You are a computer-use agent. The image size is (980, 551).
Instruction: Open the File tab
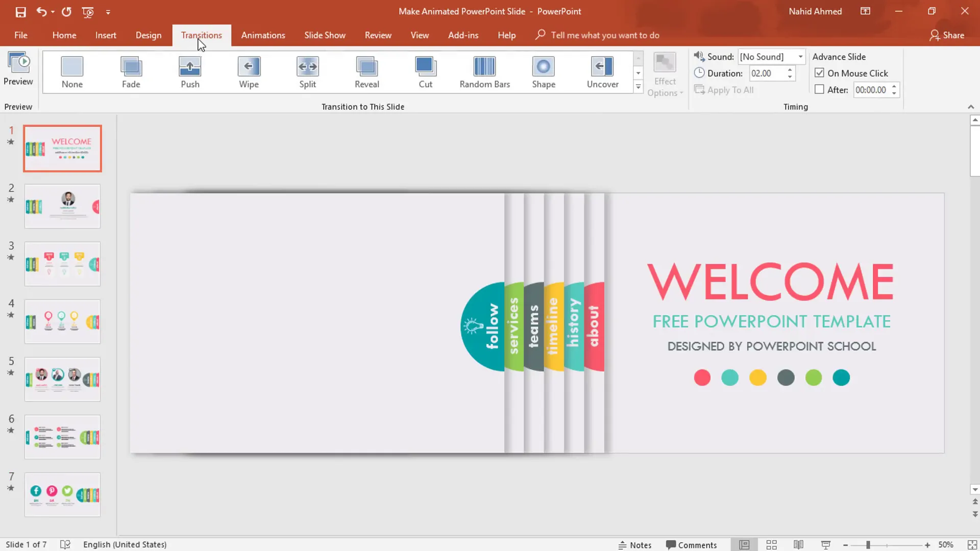tap(21, 35)
